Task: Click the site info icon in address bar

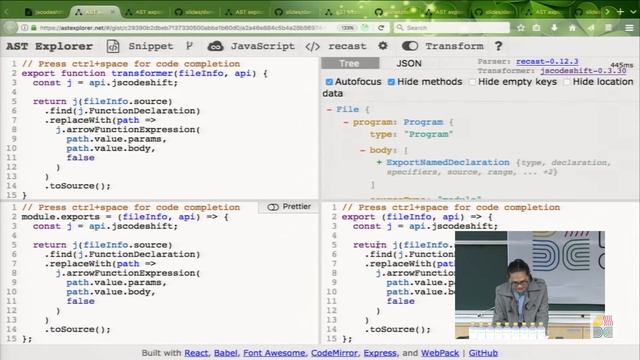Action: click(24, 28)
